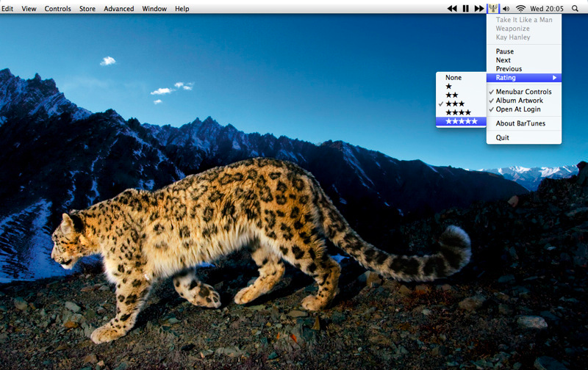Viewport: 588px width, 370px height.
Task: Open Spotlight search icon
Action: click(575, 8)
